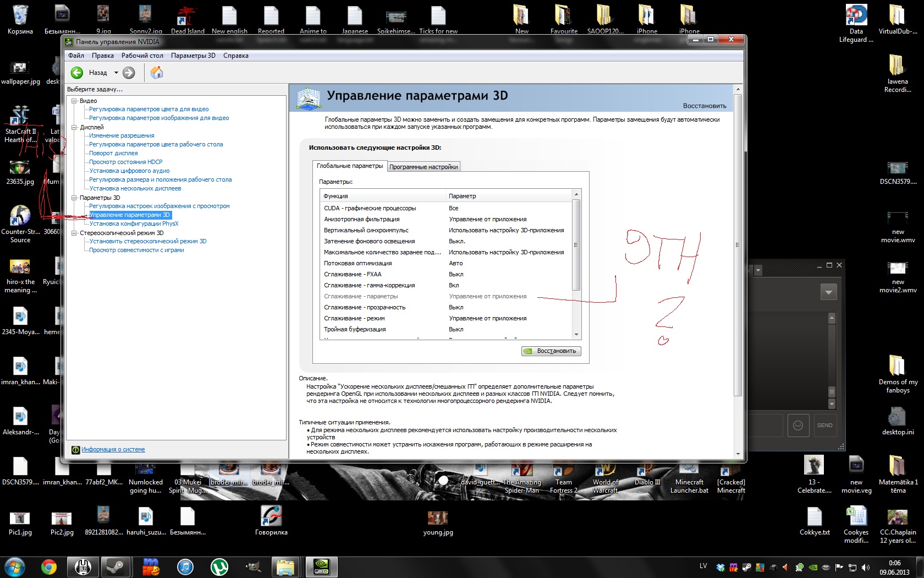Click the Action Center flag tray icon

tap(839, 567)
